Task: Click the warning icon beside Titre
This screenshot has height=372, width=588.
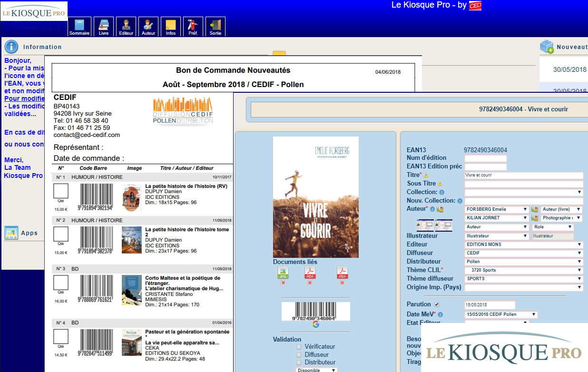Action: [426, 176]
